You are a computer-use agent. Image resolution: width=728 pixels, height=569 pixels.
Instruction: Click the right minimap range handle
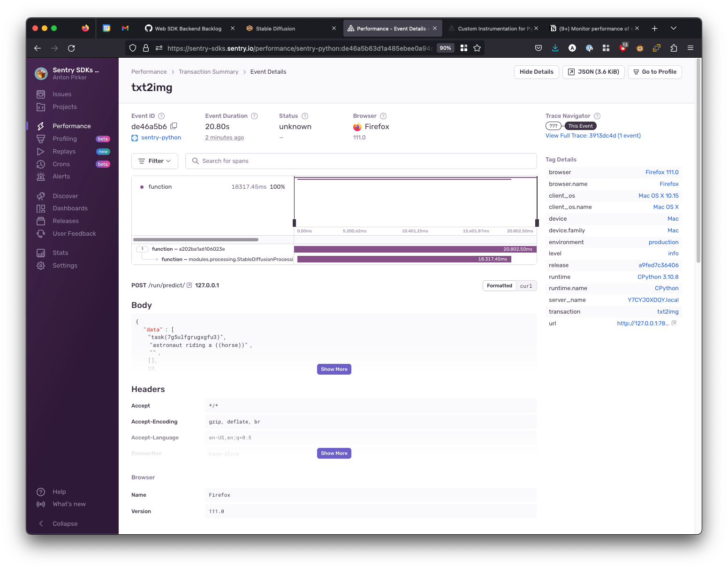pos(537,223)
